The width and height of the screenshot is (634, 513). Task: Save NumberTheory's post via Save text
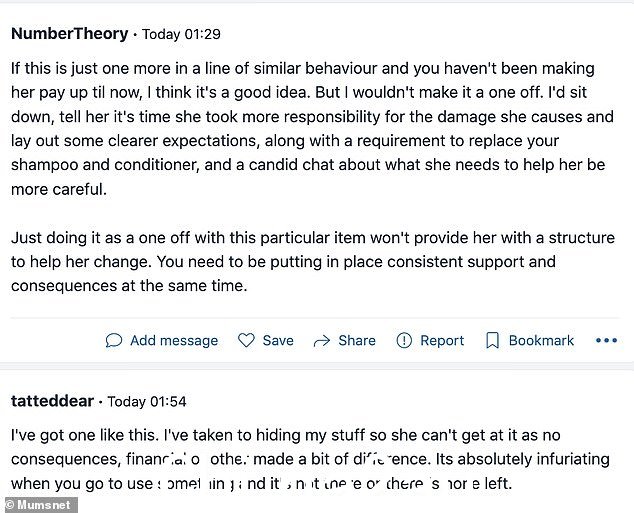(278, 340)
